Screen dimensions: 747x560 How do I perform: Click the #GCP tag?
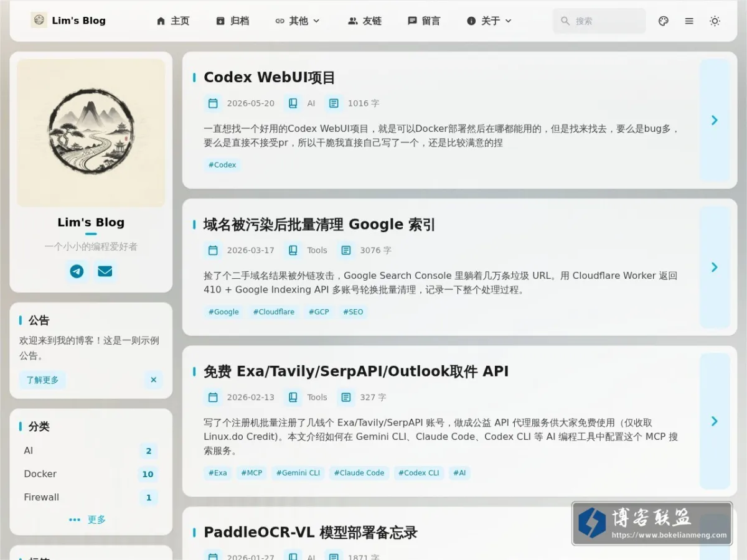[x=319, y=312]
